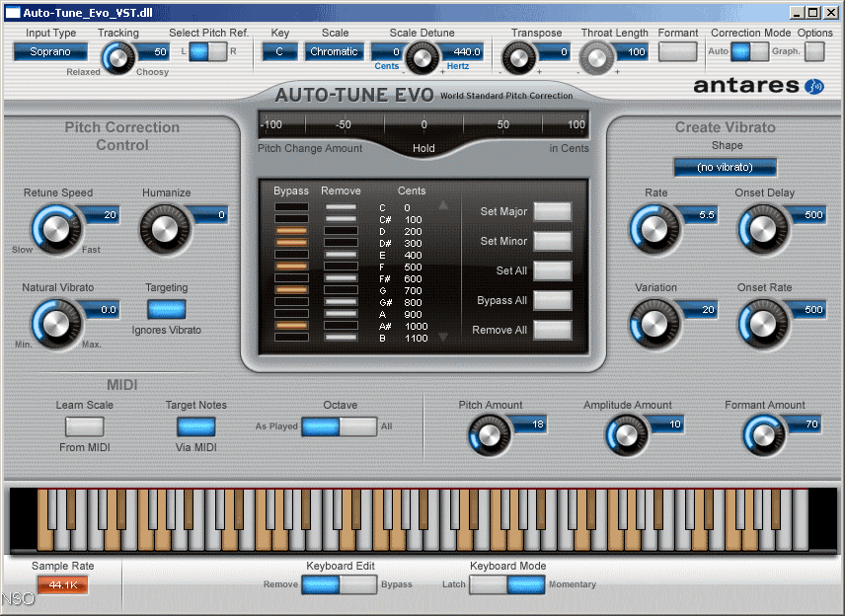Switch Keyboard Edit Remove/Bypass toggle

[339, 584]
